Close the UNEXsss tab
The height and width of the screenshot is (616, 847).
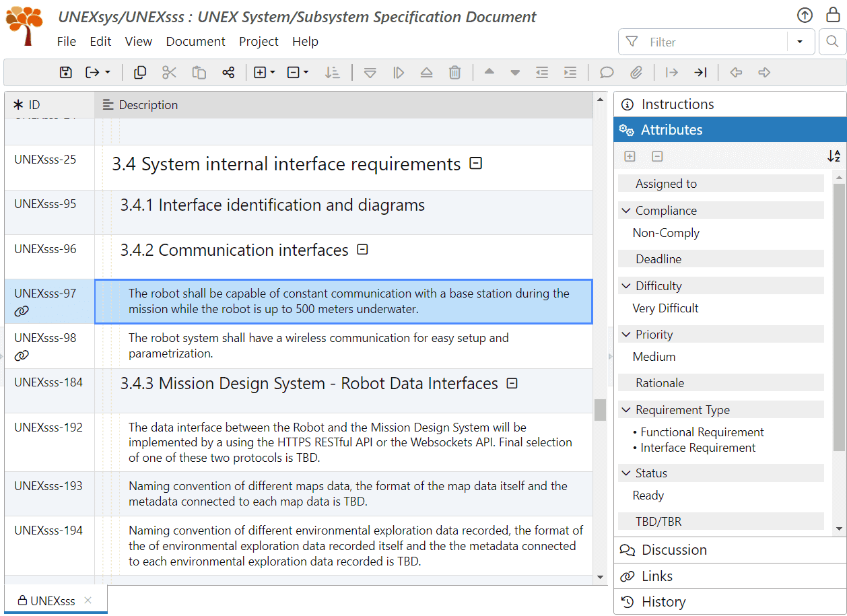coord(88,600)
